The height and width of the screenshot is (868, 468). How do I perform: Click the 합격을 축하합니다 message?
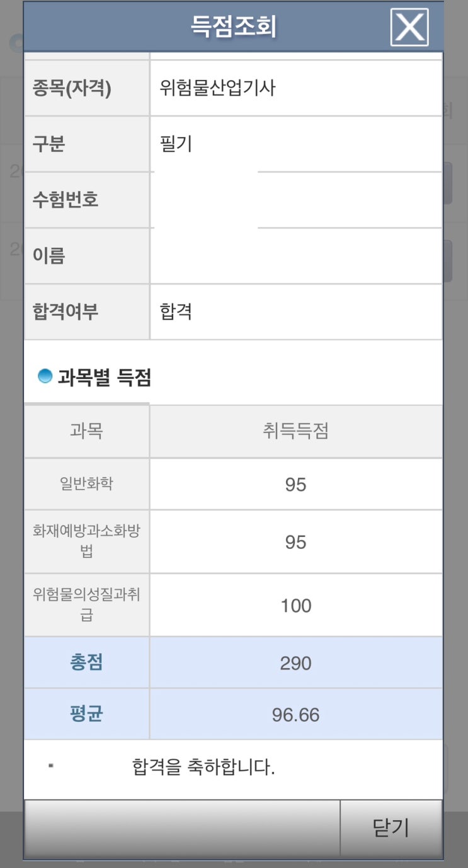(x=203, y=767)
